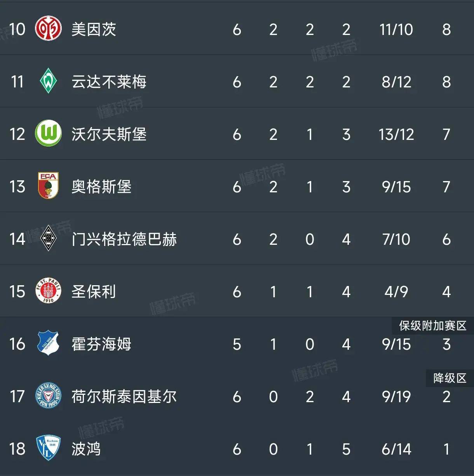The image size is (474, 476).
Task: Tap the VfL Bochum shield logo
Action: 48,448
